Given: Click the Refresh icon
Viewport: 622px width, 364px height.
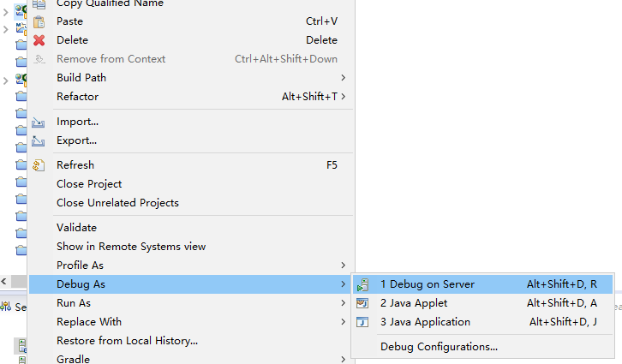Looking at the screenshot, I should [x=39, y=165].
